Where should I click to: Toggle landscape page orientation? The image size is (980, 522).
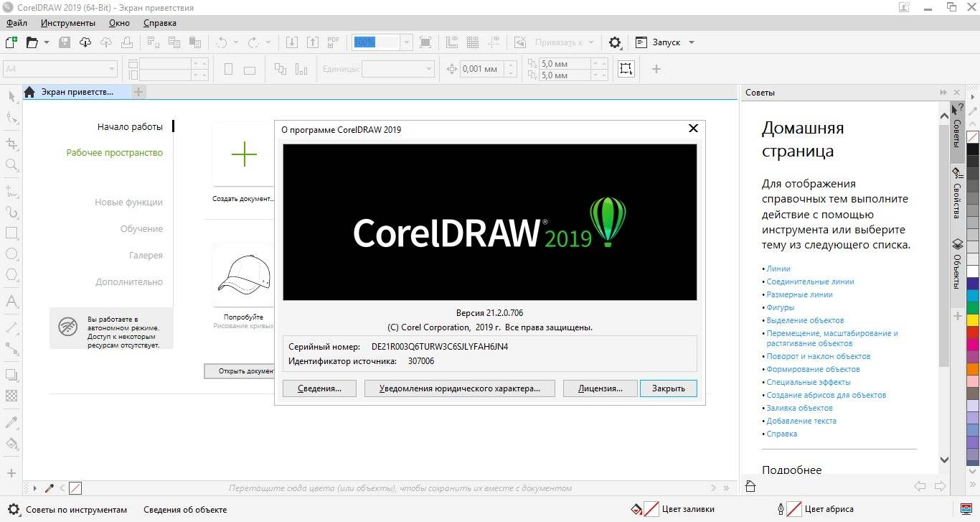[250, 70]
